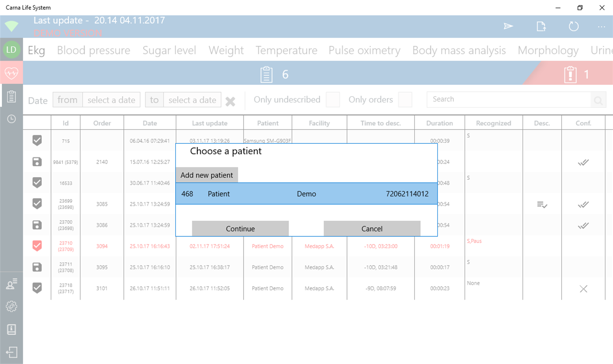Select patient row 468 Patient Demo
Viewport: 613px width, 364px height.
coord(306,194)
